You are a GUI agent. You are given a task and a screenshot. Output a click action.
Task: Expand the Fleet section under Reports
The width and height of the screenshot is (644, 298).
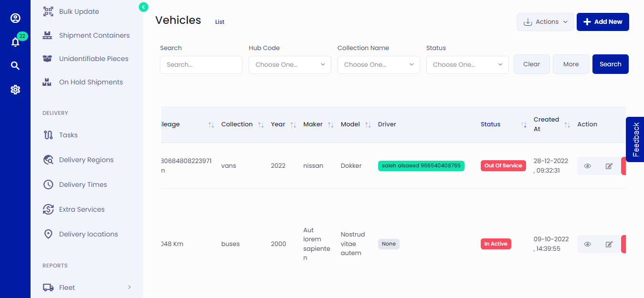coord(66,287)
